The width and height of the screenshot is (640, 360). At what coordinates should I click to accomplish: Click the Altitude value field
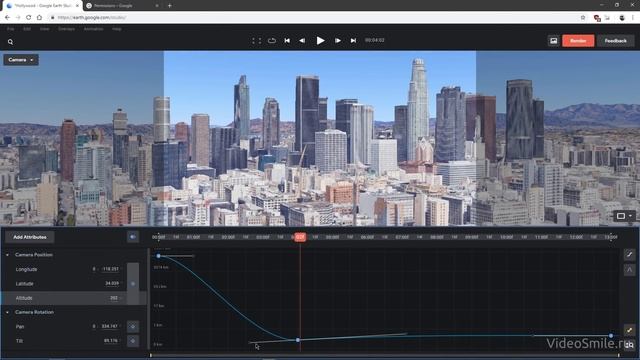[x=114, y=298]
